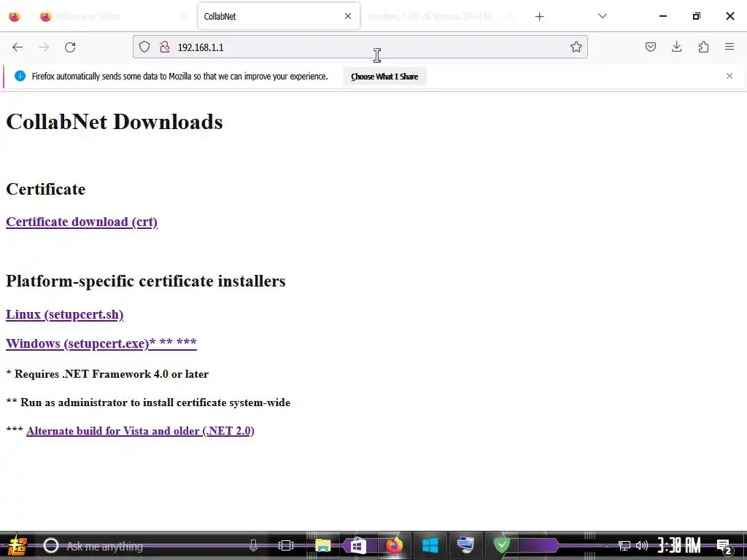Open the tracking protection shield icon

144,47
